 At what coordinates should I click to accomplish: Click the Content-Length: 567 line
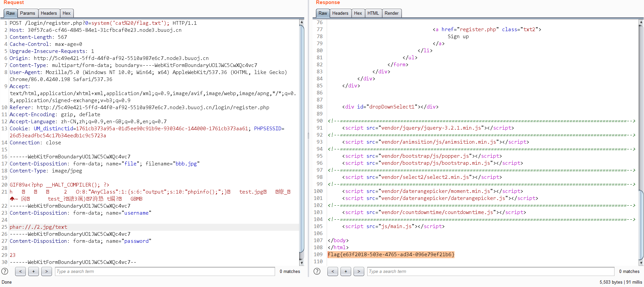pyautogui.click(x=38, y=37)
